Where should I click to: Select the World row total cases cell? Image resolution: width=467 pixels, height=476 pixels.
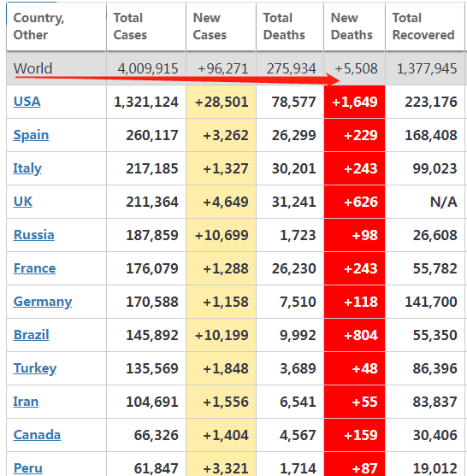point(146,68)
